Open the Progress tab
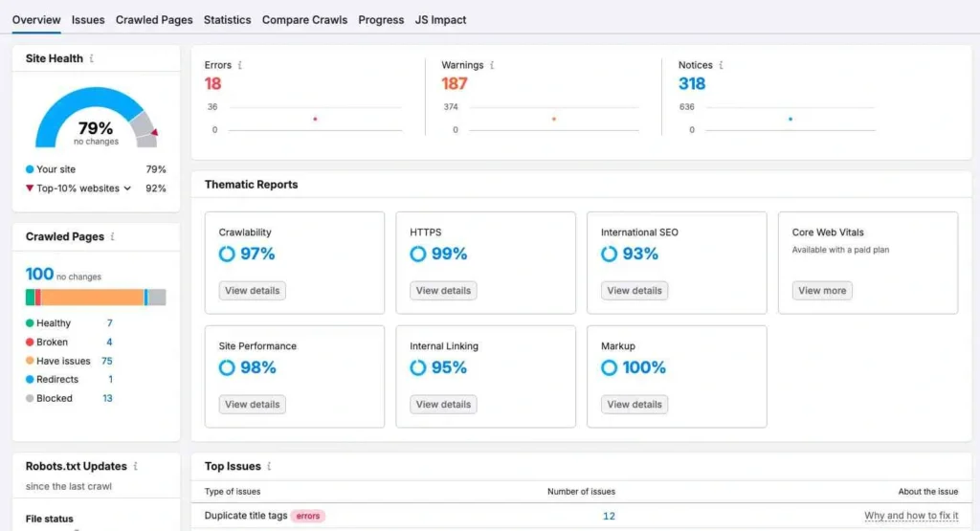This screenshot has width=980, height=531. click(x=381, y=19)
